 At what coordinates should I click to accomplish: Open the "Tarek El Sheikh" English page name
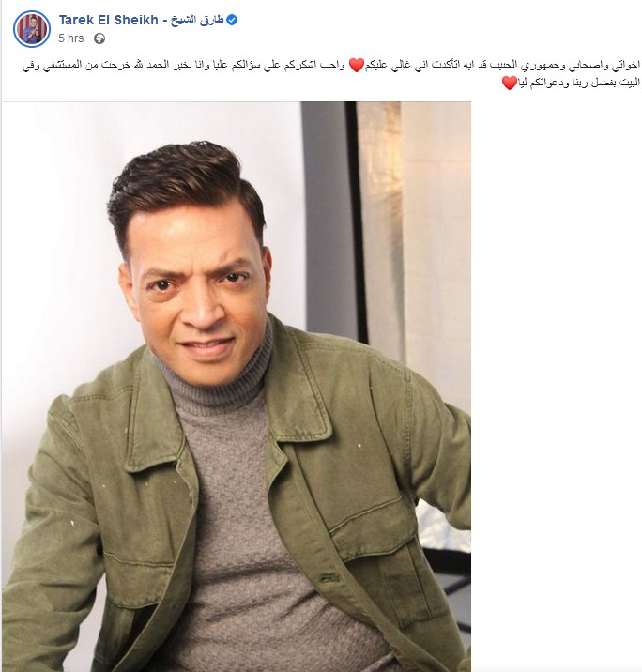coord(109,20)
